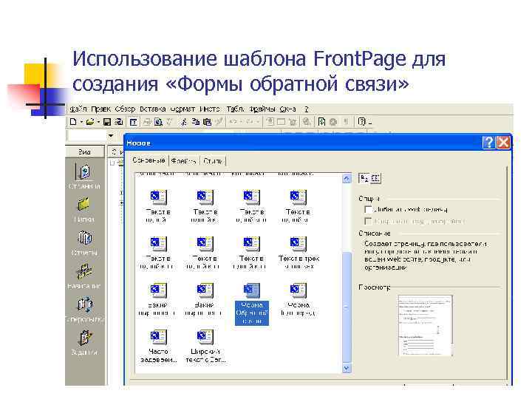The width and height of the screenshot is (532, 399).
Task: Open the New Page dropdown arrow
Action: point(81,122)
